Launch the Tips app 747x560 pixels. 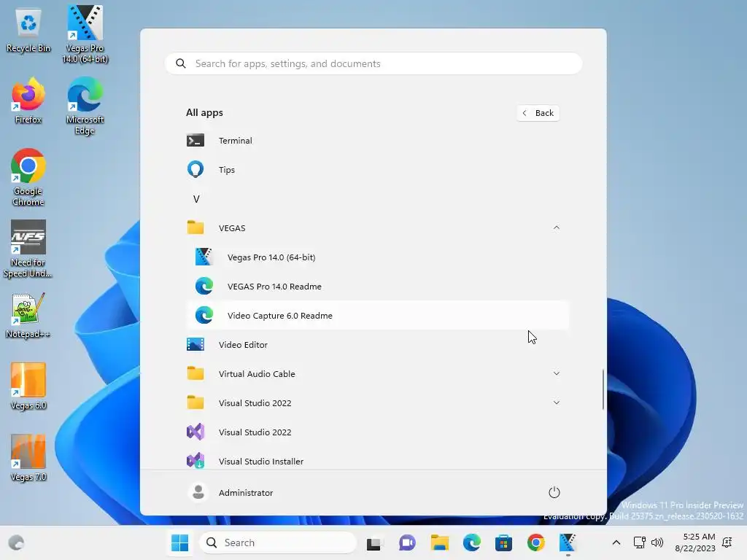(x=377, y=169)
